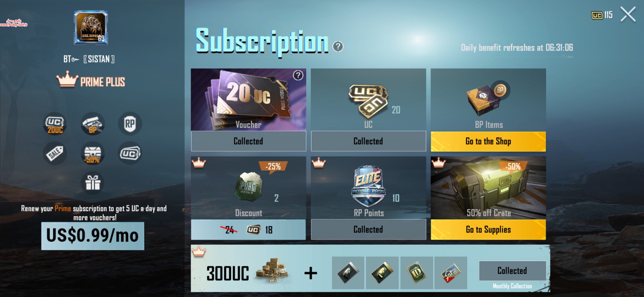
Task: Click the Monthly Collection Collected button
Action: pos(512,271)
